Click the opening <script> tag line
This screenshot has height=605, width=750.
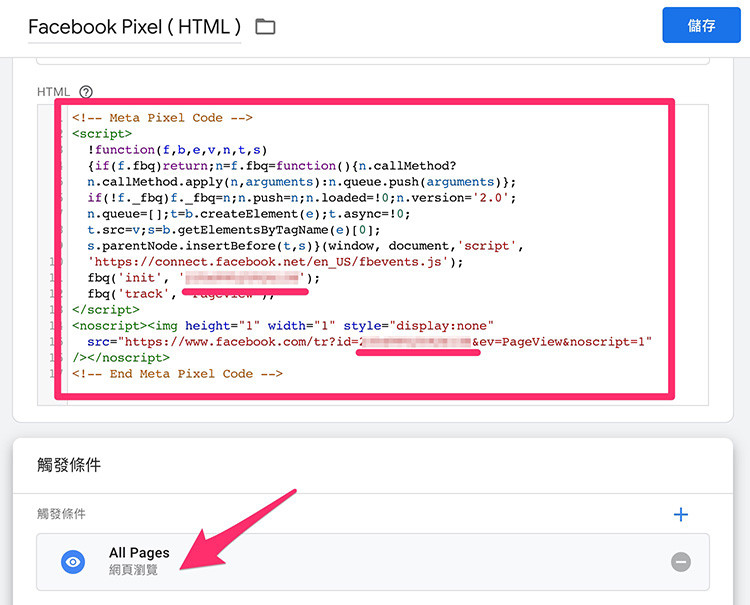tap(102, 134)
